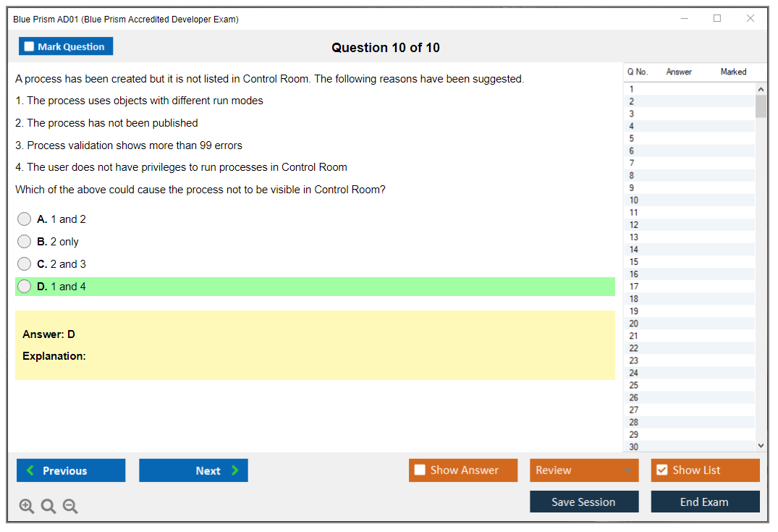
Task: Click the reset zoom magnifier icon
Action: [x=48, y=506]
